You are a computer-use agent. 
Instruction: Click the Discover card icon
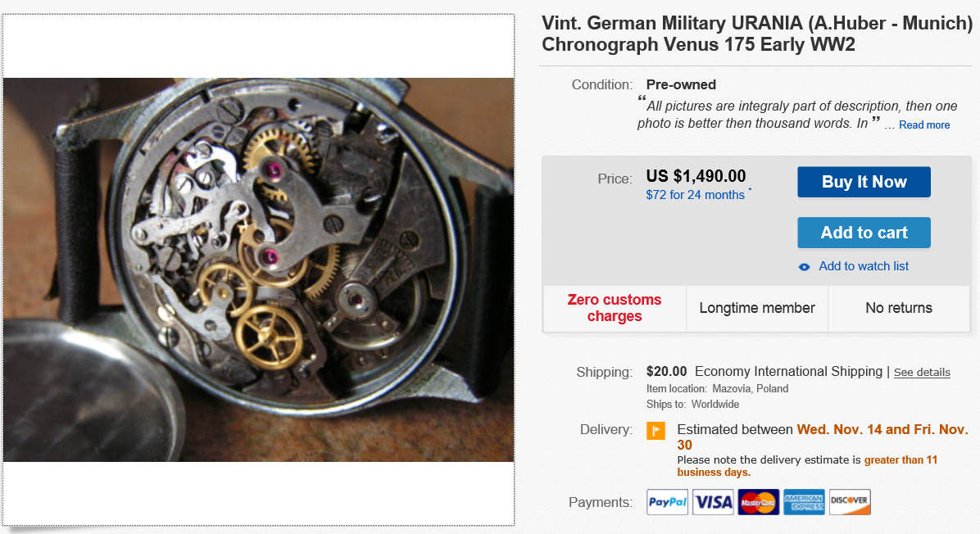[850, 501]
